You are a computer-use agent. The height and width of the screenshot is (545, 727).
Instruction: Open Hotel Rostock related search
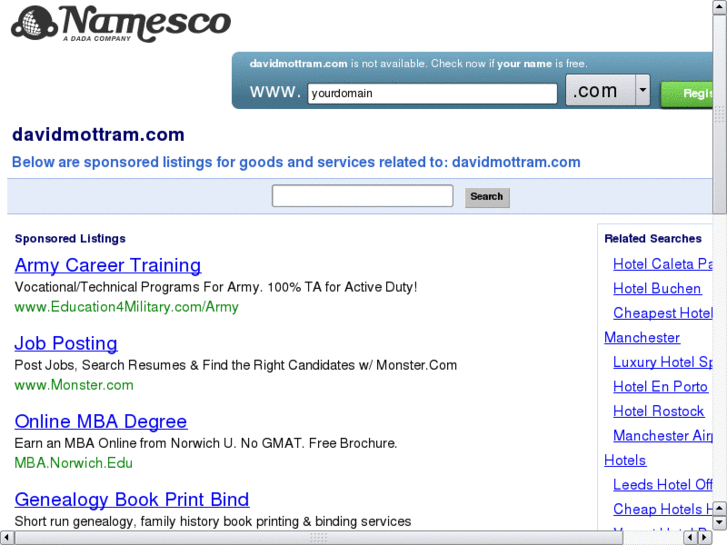pyautogui.click(x=658, y=411)
